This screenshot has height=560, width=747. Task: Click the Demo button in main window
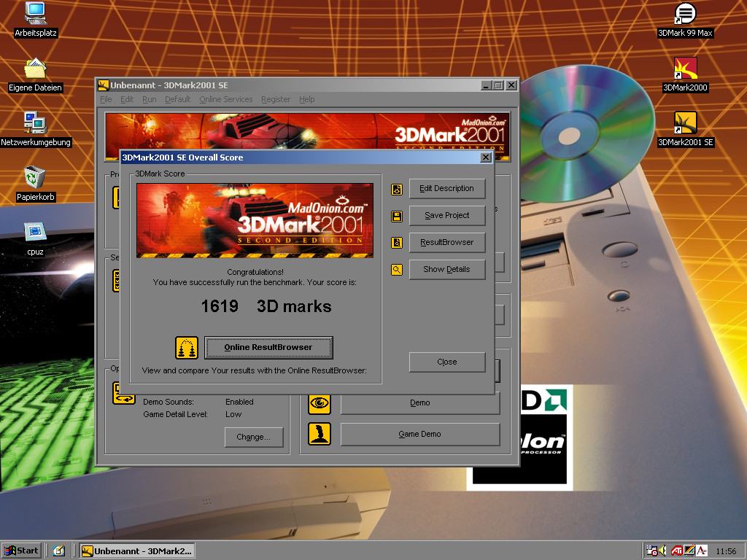tap(419, 402)
